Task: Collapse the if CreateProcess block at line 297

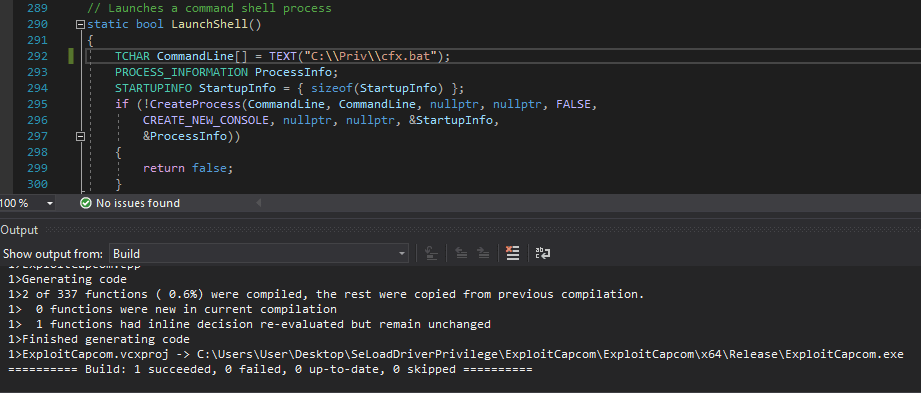Action: pos(80,136)
